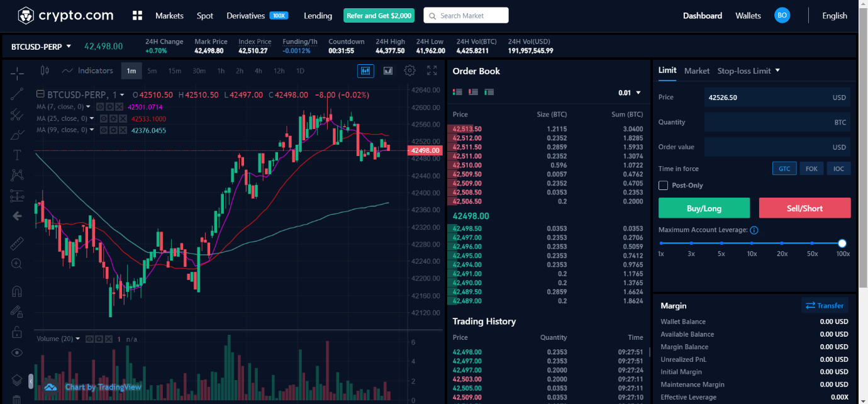868x404 pixels.
Task: Select FOK time in force
Action: (811, 169)
